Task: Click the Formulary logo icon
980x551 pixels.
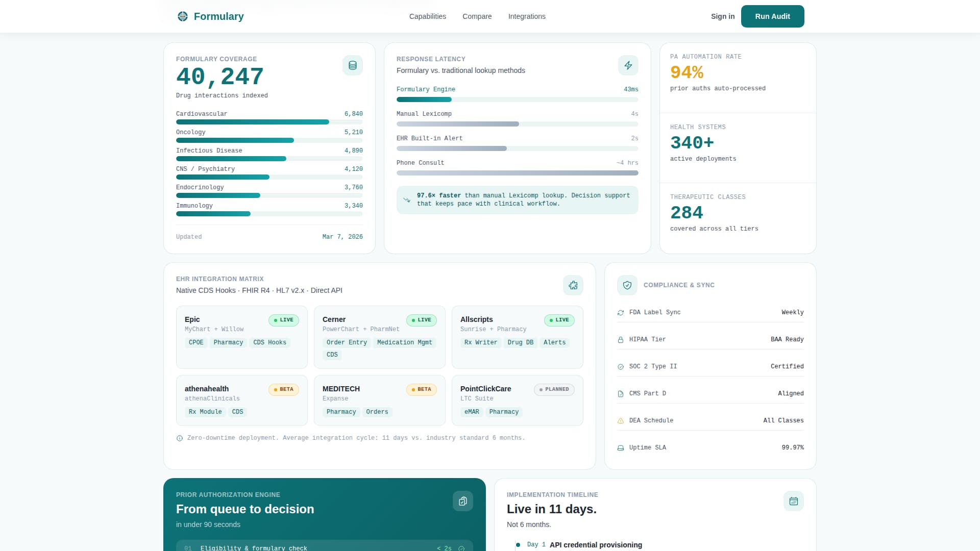Action: coord(183,16)
